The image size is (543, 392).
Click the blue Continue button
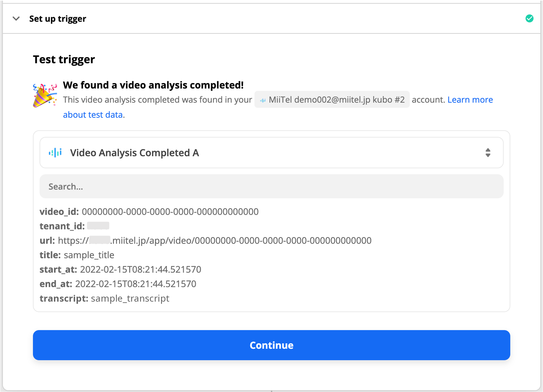[x=271, y=345]
